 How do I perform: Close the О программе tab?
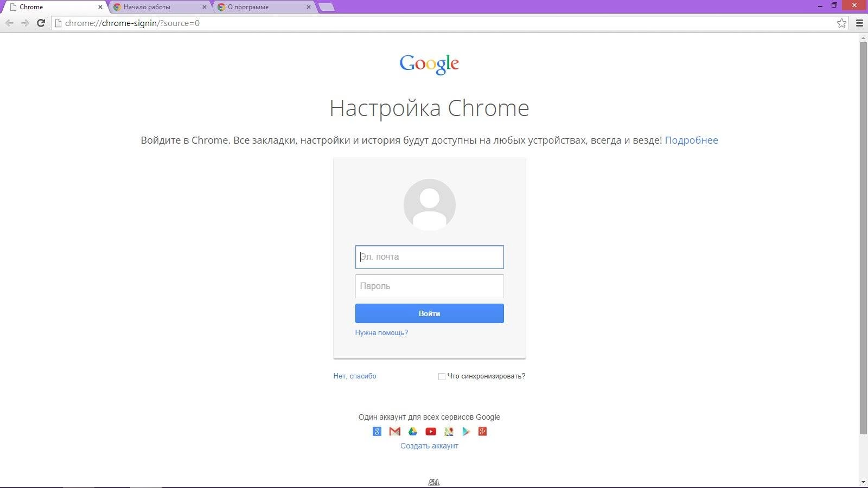click(x=309, y=7)
